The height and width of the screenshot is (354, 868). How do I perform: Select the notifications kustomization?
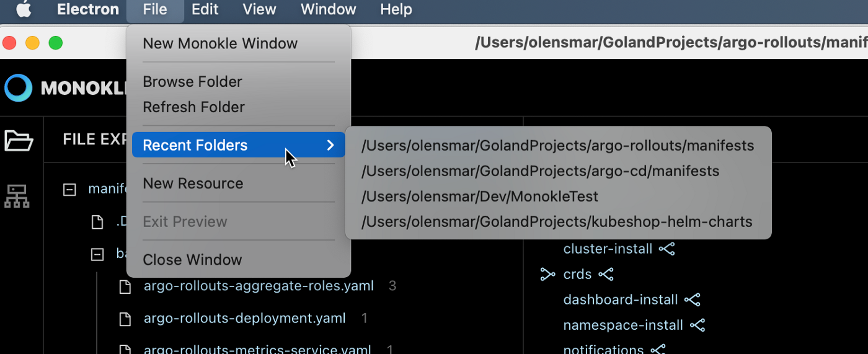pos(603,350)
